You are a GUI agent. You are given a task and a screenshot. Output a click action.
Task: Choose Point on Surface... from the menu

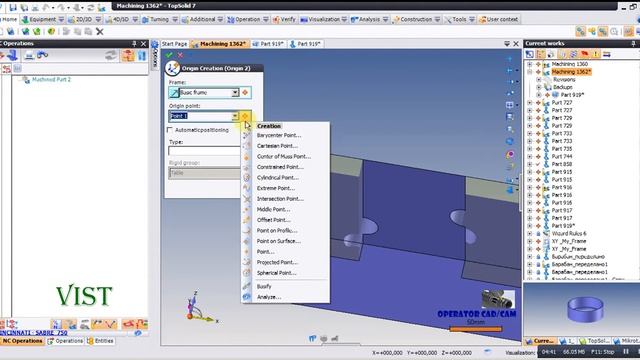[278, 241]
